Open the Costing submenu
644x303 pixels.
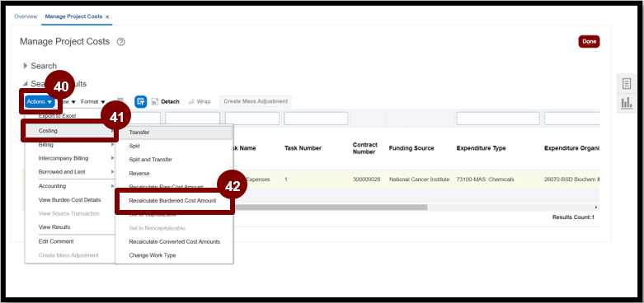tap(70, 131)
